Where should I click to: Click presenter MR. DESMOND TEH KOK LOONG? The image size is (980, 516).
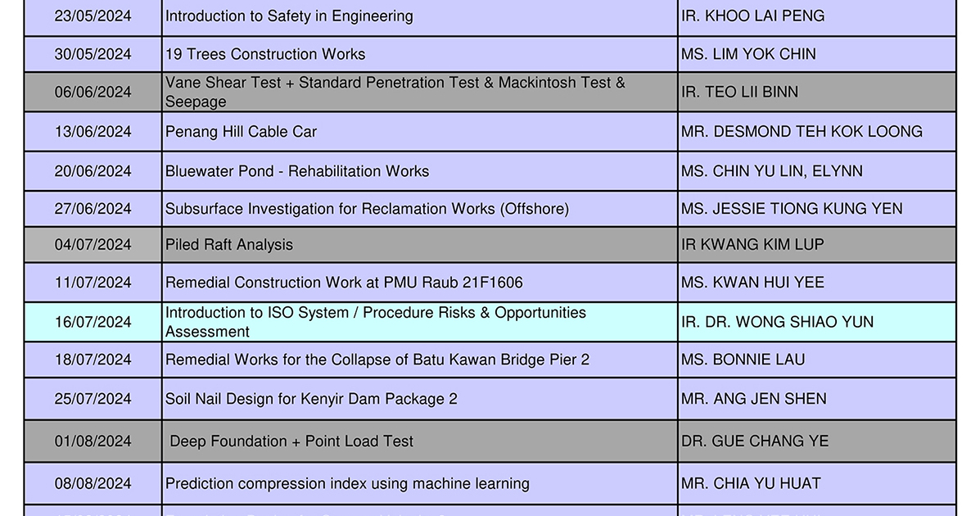point(802,132)
